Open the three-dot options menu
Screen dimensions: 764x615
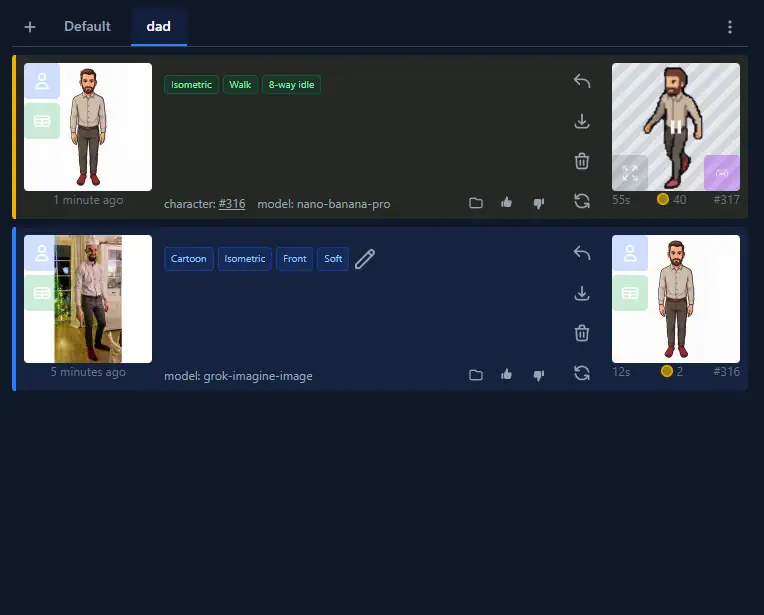point(730,27)
